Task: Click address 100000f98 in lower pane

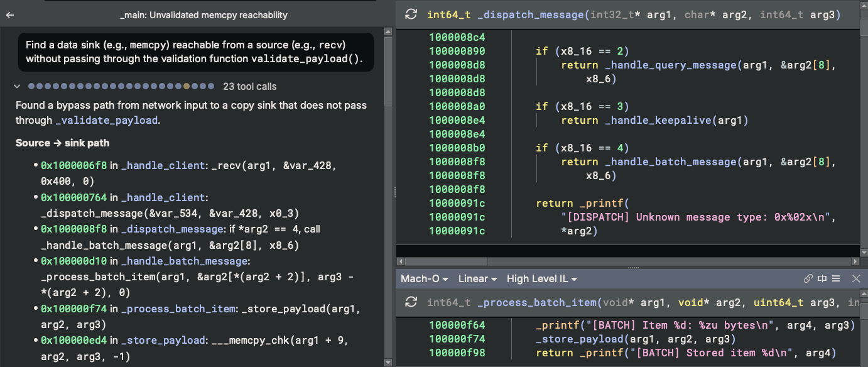Action: click(x=457, y=353)
